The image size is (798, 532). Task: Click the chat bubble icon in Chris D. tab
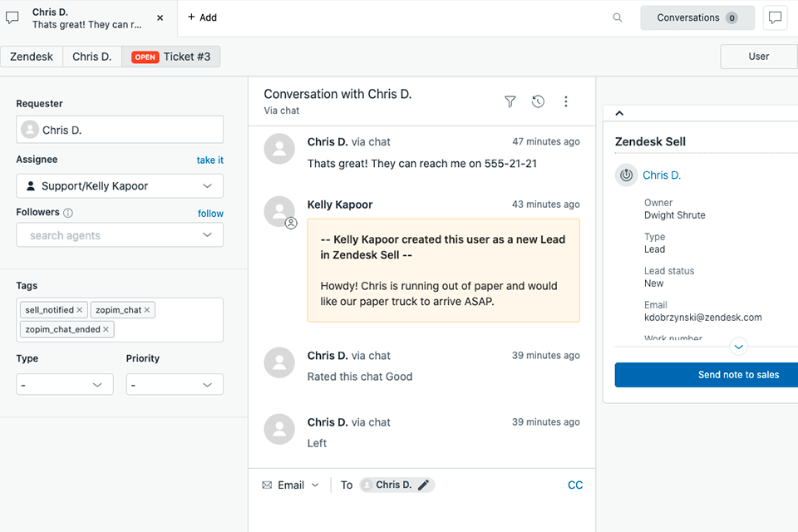12,17
